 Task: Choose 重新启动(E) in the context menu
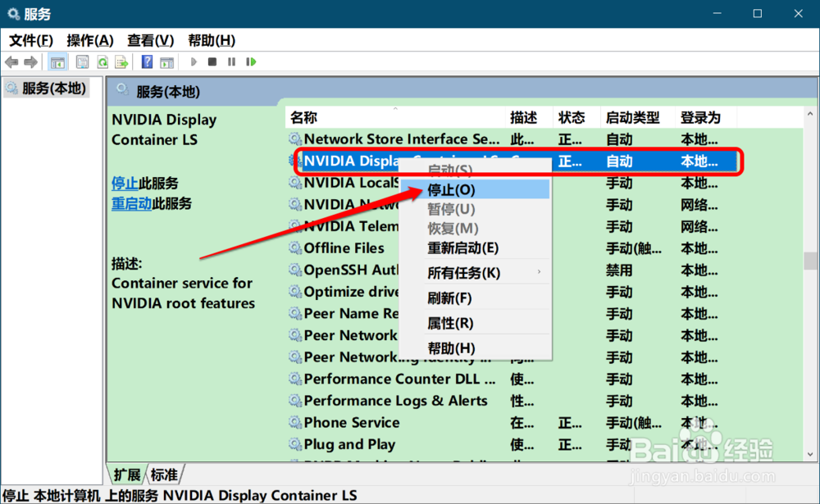pos(475,247)
